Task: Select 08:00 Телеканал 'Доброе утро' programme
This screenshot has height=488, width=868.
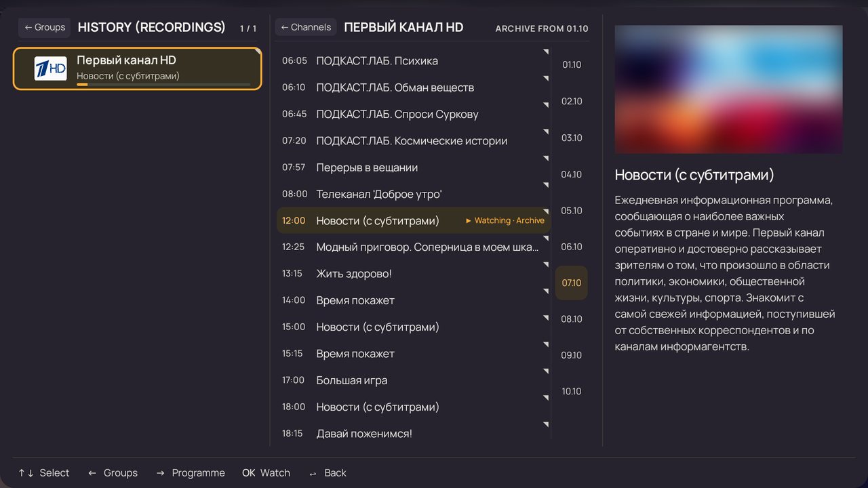Action: pos(414,194)
